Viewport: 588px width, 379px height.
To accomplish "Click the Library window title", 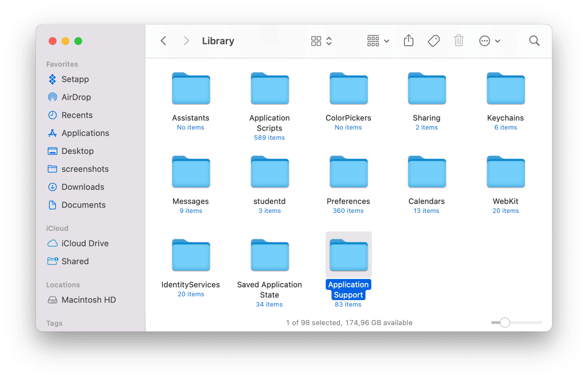I will point(218,41).
